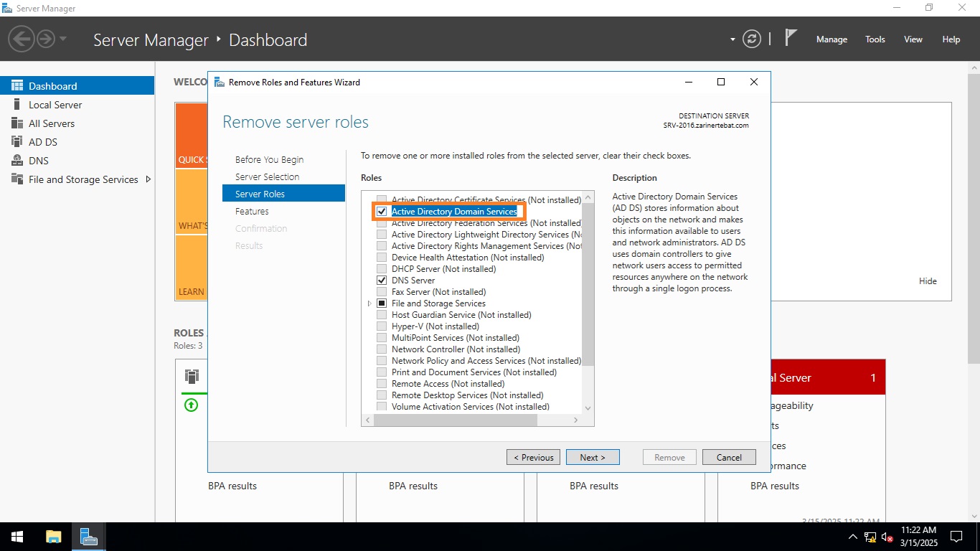Click the AD DS icon in sidebar
This screenshot has height=551, width=980.
[17, 142]
